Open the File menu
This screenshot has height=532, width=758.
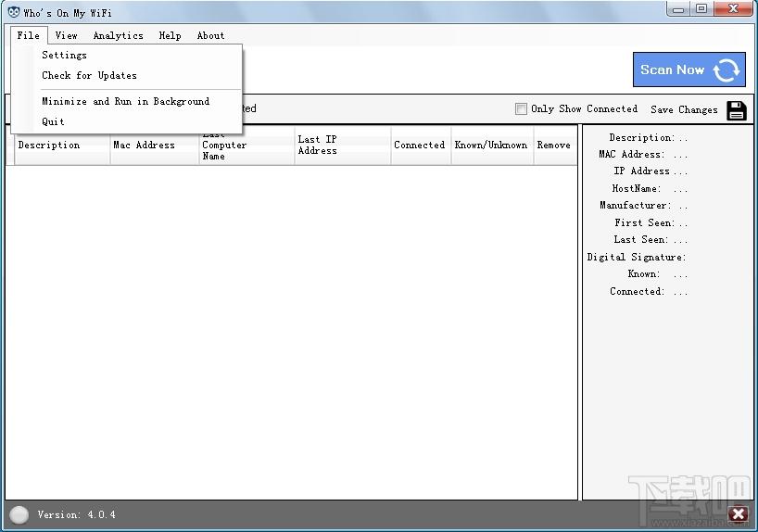pyautogui.click(x=29, y=35)
